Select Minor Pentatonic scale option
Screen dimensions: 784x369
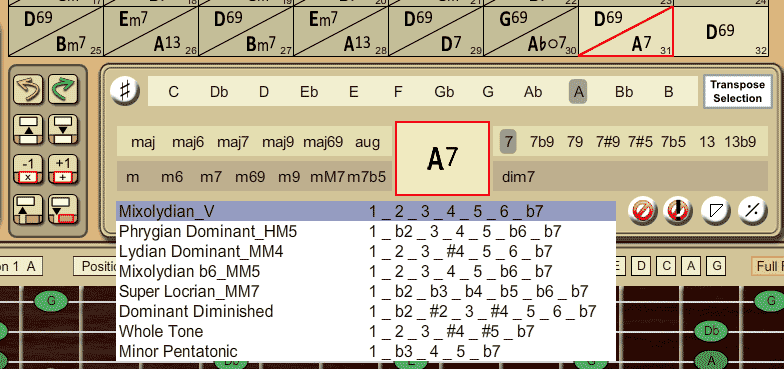coord(366,351)
